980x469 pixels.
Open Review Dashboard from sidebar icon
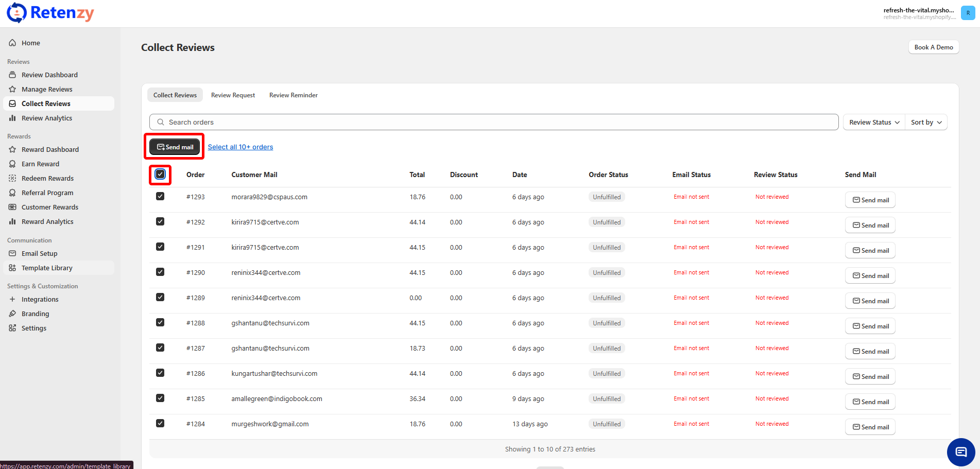coord(12,75)
